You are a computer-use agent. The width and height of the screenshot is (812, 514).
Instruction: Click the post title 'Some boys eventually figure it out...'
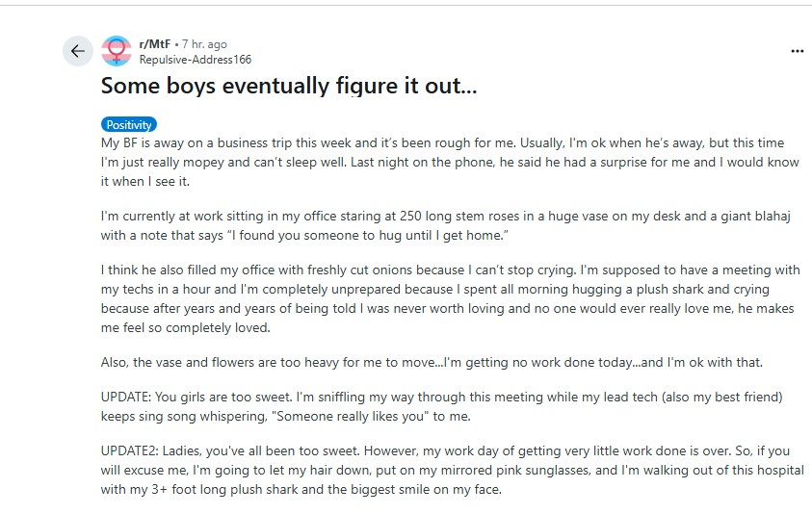[x=290, y=86]
